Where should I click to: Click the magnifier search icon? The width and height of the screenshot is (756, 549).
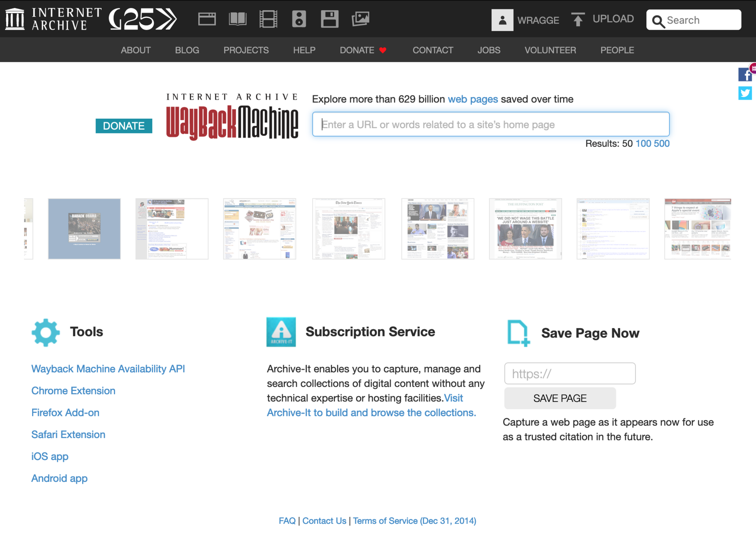point(658,21)
